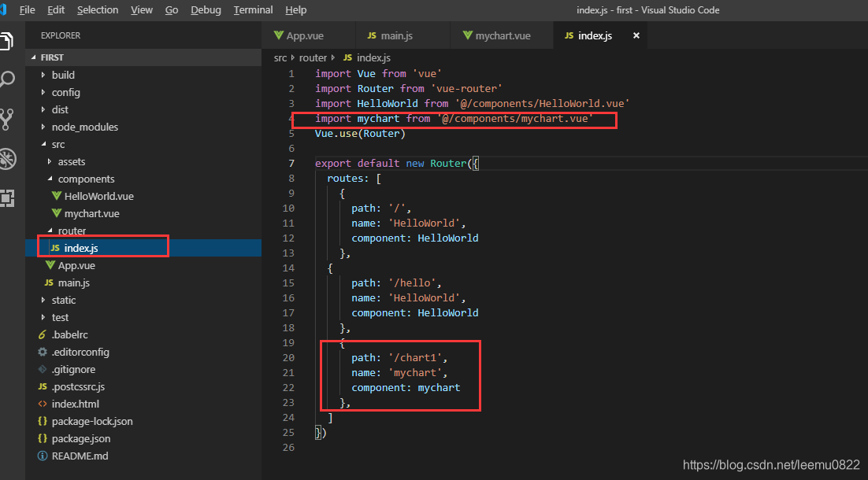This screenshot has height=480, width=868.
Task: Click the gear icon beside .editorconfig
Action: coord(42,352)
